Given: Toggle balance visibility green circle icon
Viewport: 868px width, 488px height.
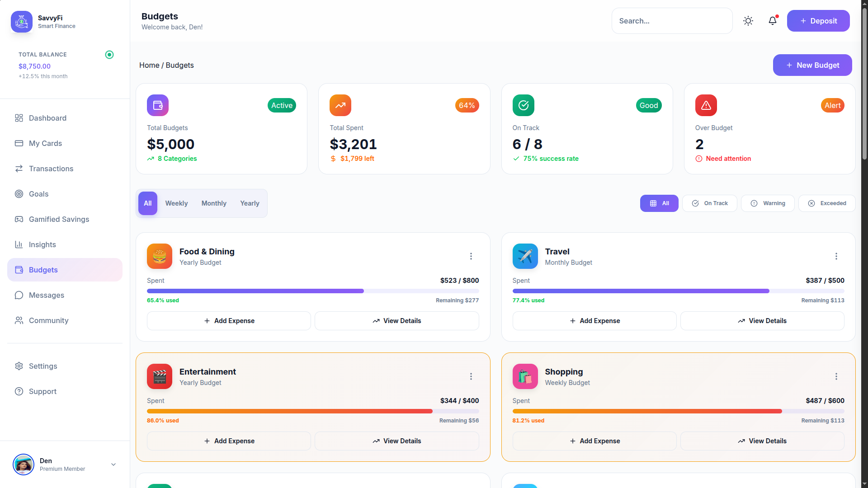Looking at the screenshot, I should click(x=109, y=55).
